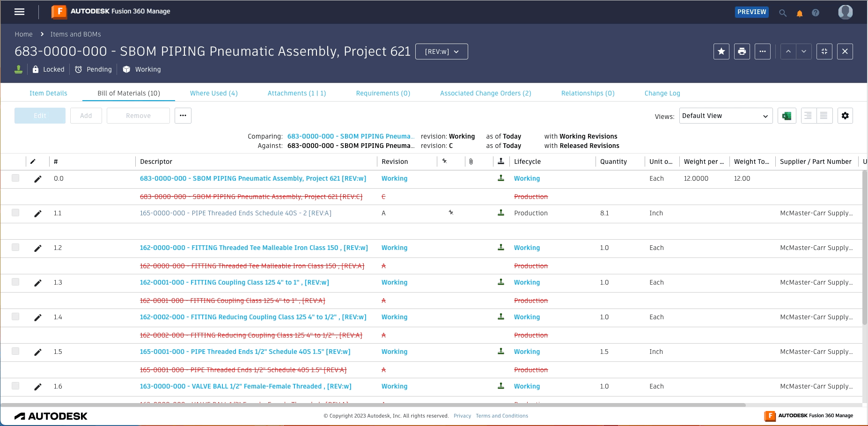868x426 pixels.
Task: Click the PREVIEW badge button
Action: coord(752,12)
